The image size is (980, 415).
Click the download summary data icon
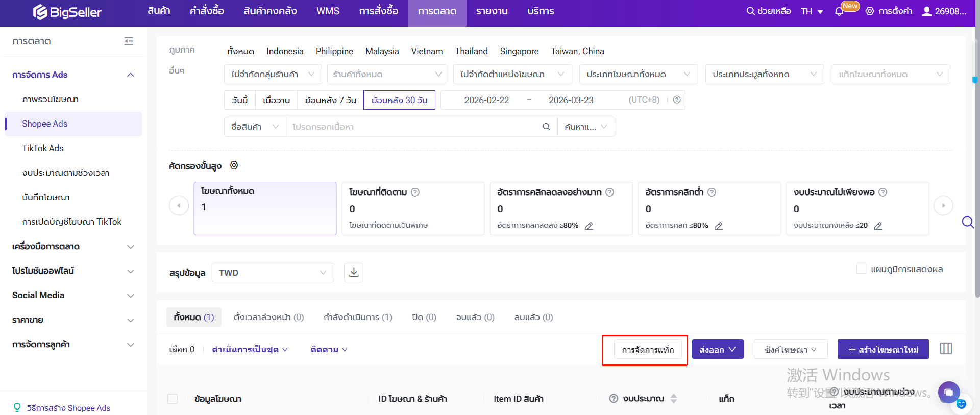(x=354, y=273)
